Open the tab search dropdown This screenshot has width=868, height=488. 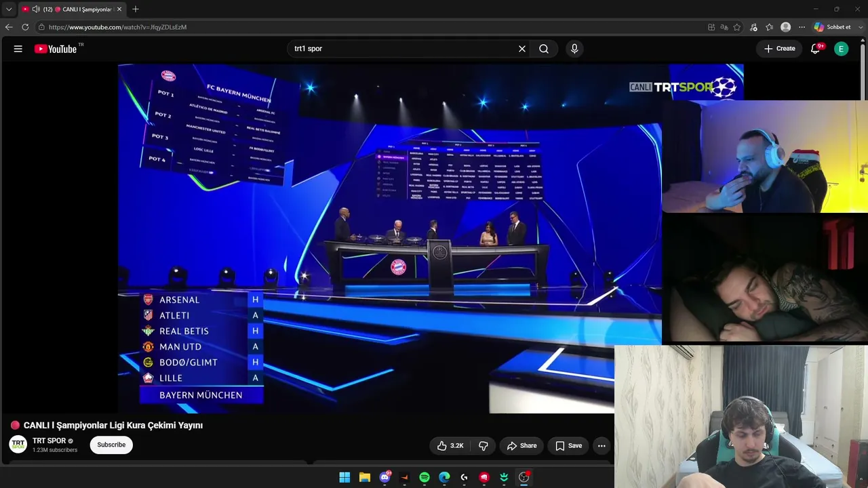(9, 9)
